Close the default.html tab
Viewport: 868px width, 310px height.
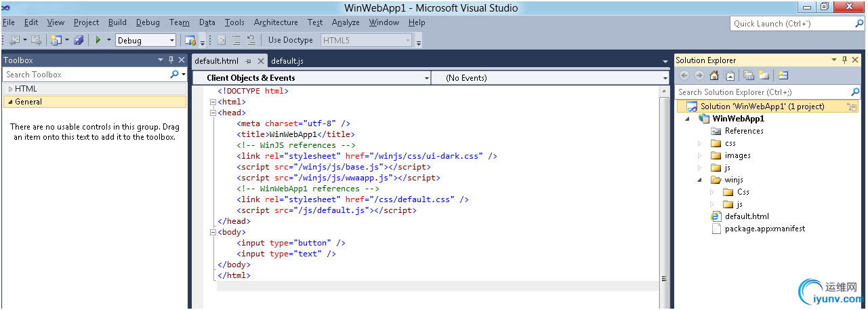tap(260, 60)
